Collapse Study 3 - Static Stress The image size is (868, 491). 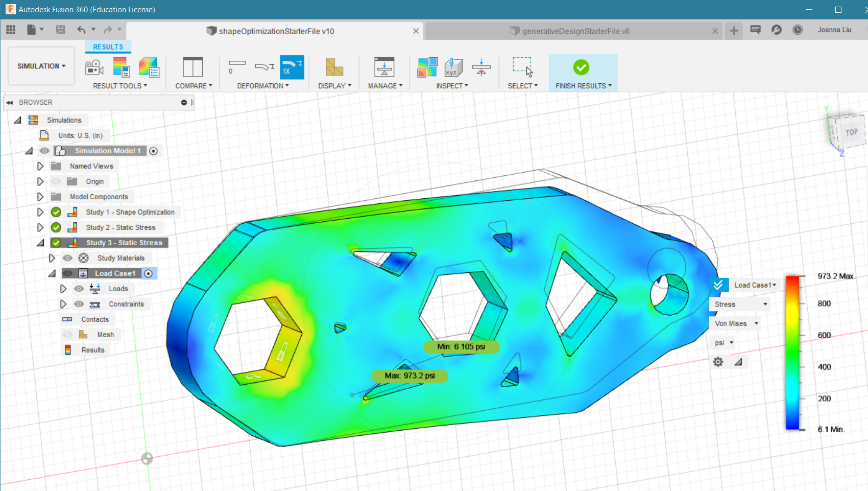[x=40, y=243]
